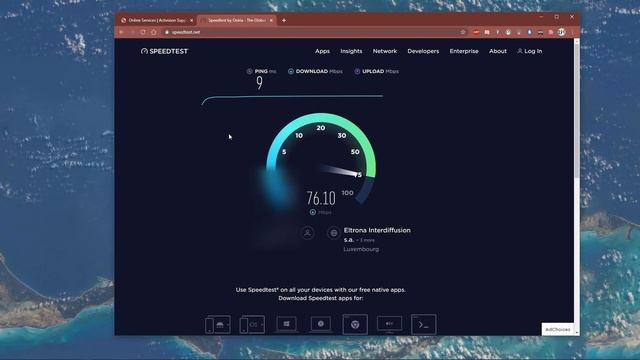The width and height of the screenshot is (640, 360).
Task: Open the Chrome extension download icon
Action: (355, 324)
